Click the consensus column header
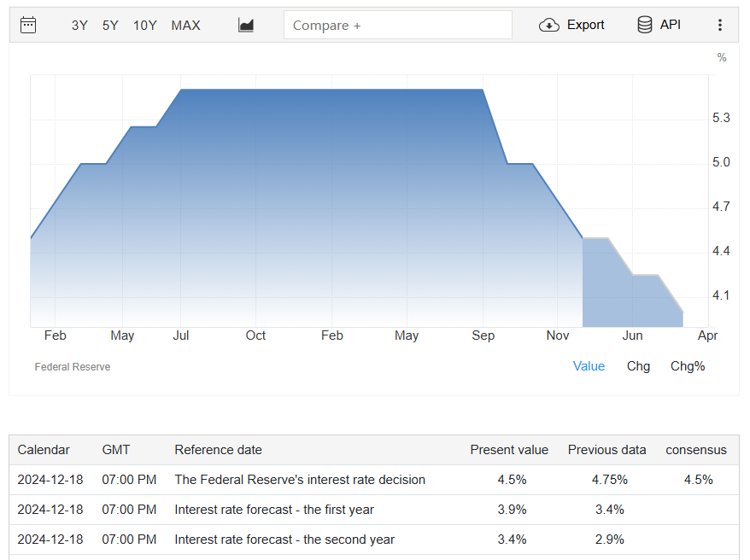Screen dimensions: 750x560 coord(696,450)
